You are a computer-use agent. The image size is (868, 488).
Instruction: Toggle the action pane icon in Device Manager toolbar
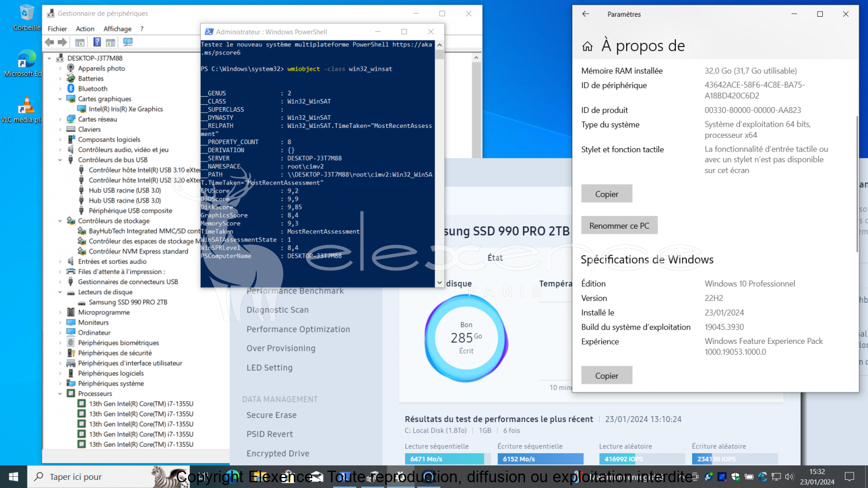110,42
